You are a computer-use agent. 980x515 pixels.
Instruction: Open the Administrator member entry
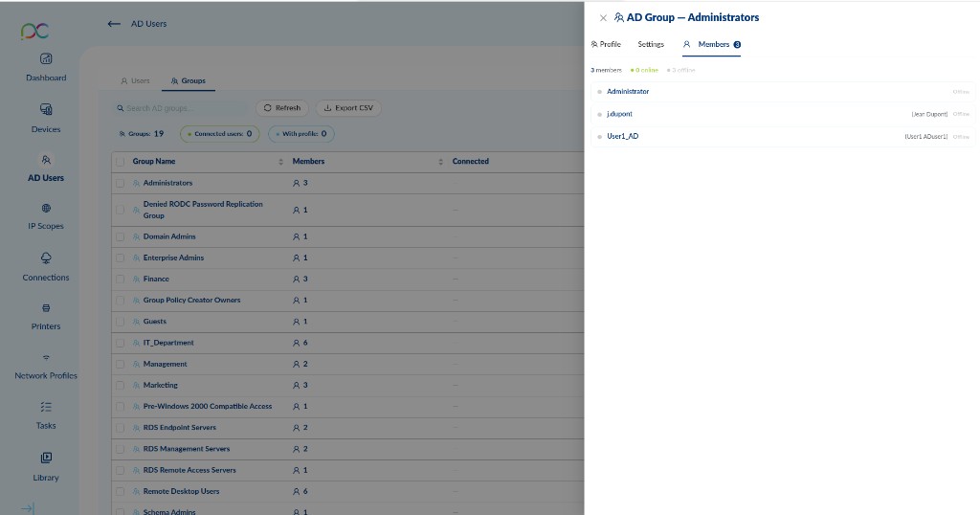click(783, 92)
